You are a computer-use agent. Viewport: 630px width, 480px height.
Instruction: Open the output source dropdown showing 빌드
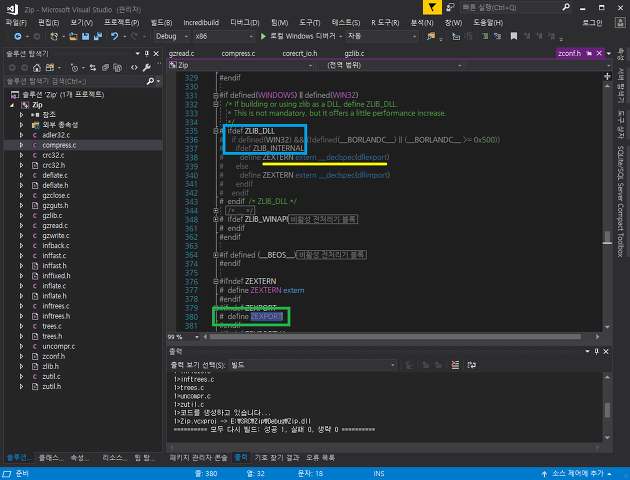[313, 365]
